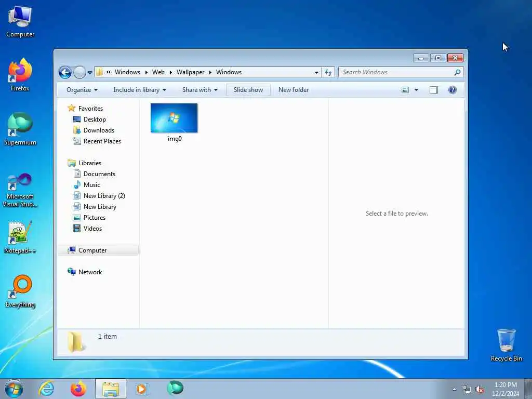The image size is (532, 399).
Task: Open the Documents library
Action: pyautogui.click(x=99, y=174)
